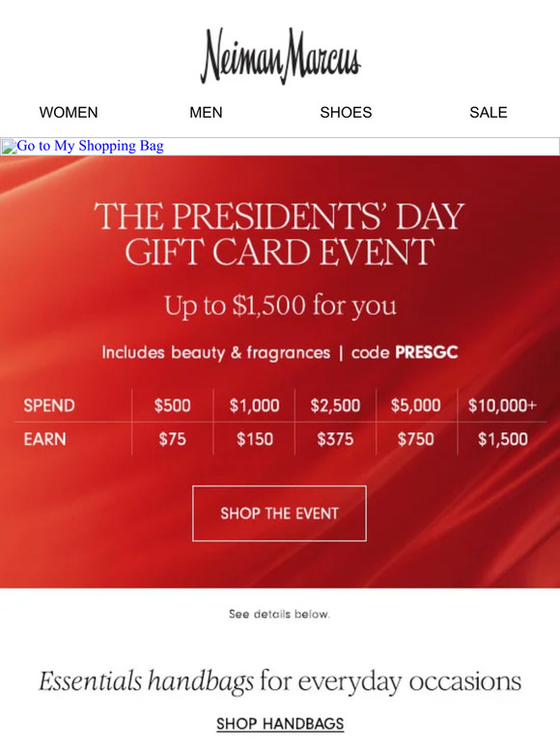560x747 pixels.
Task: Select the $1,000 spend tier
Action: [255, 405]
